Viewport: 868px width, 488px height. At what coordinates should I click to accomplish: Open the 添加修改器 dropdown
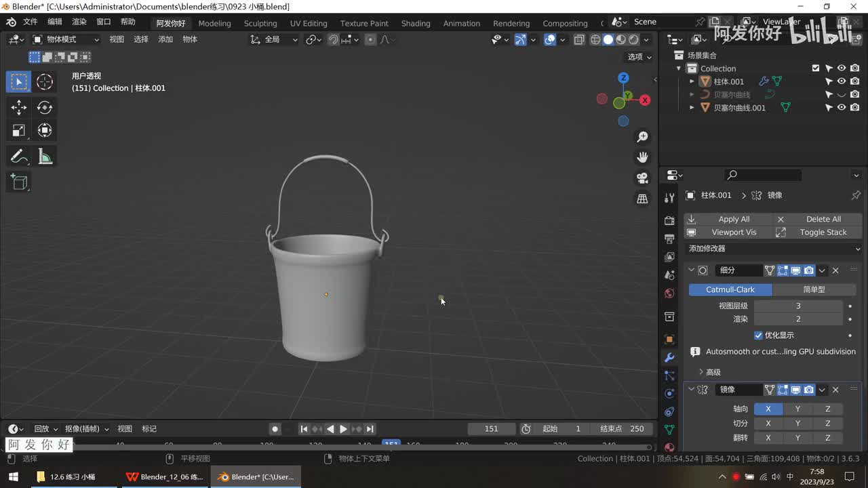[x=773, y=249]
